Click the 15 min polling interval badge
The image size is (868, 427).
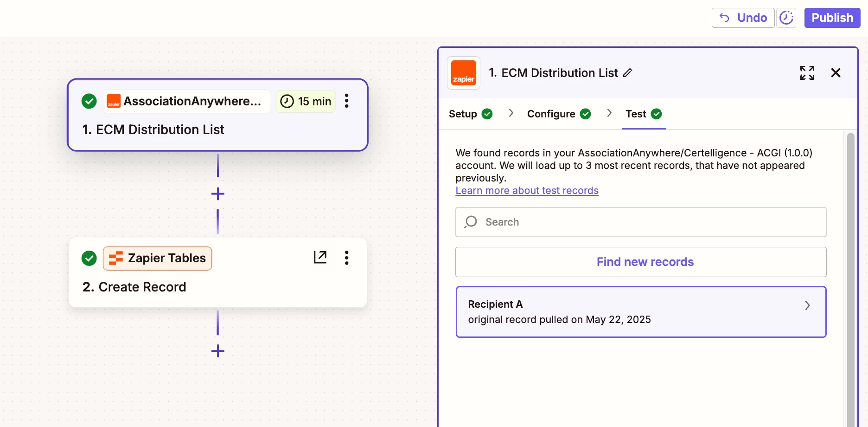pos(306,101)
